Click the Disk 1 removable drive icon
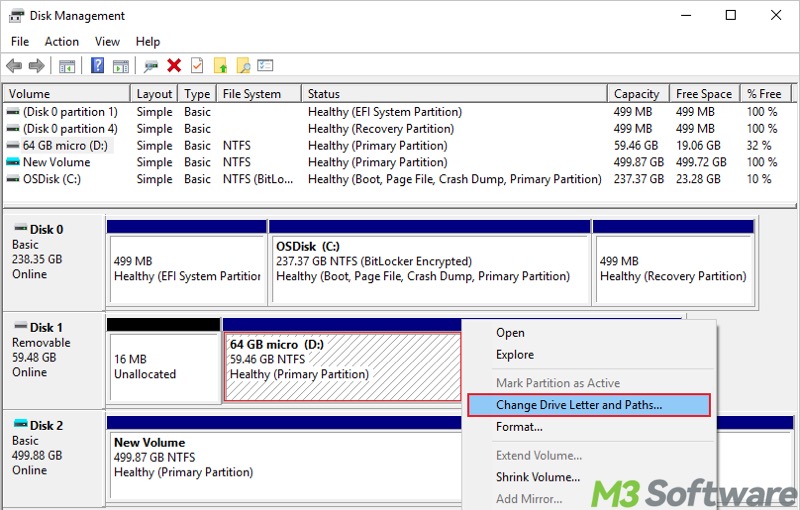The width and height of the screenshot is (800, 510). [x=21, y=326]
